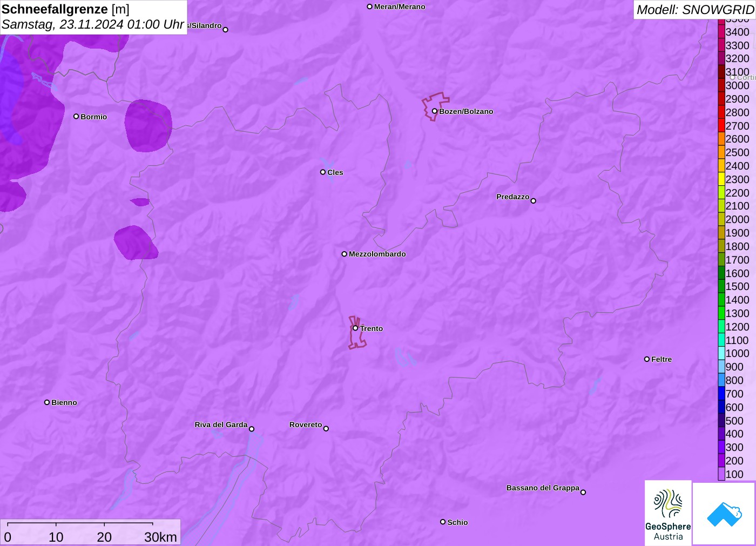Click the '10' scale bar label
Image resolution: width=756 pixels, height=546 pixels.
56,537
